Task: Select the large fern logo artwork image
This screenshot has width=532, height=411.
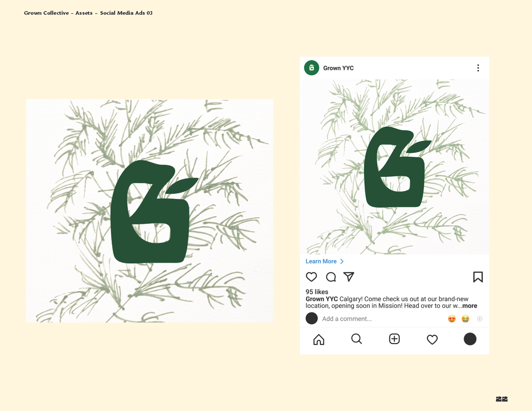Action: [150, 211]
